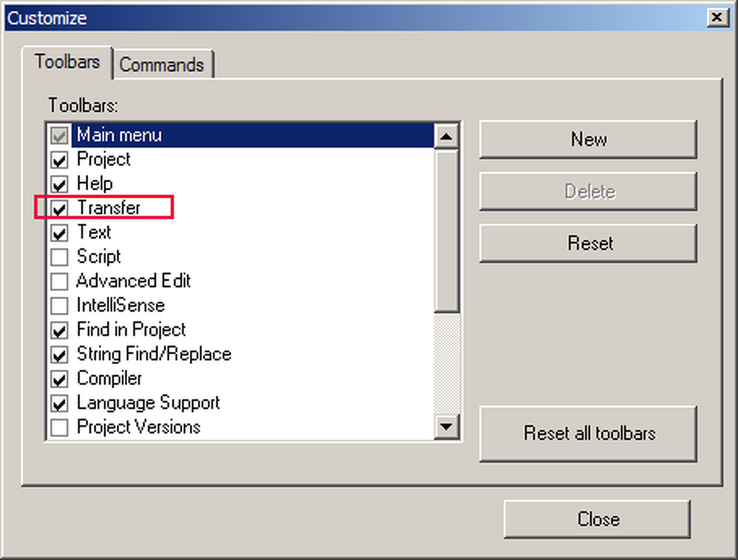The image size is (738, 560).
Task: Toggle the Help toolbar checkbox
Action: (59, 184)
